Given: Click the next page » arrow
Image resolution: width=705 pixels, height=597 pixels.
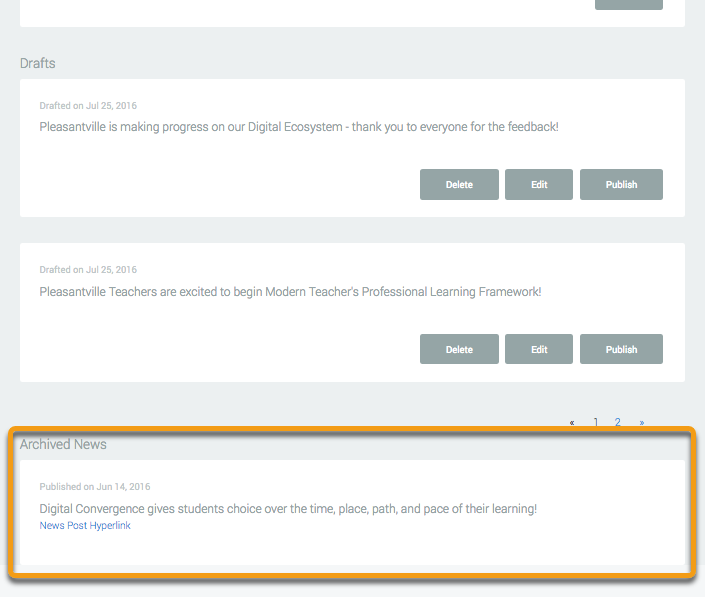Looking at the screenshot, I should click(642, 422).
